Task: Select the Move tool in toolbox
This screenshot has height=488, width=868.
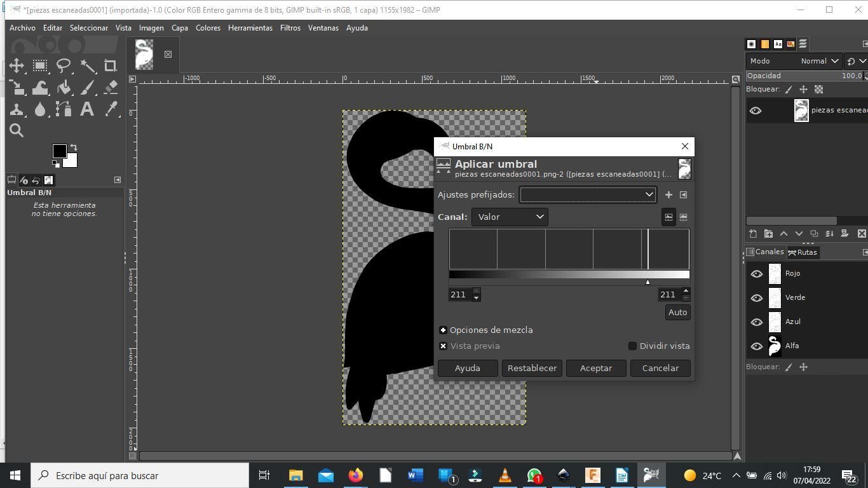Action: click(17, 65)
